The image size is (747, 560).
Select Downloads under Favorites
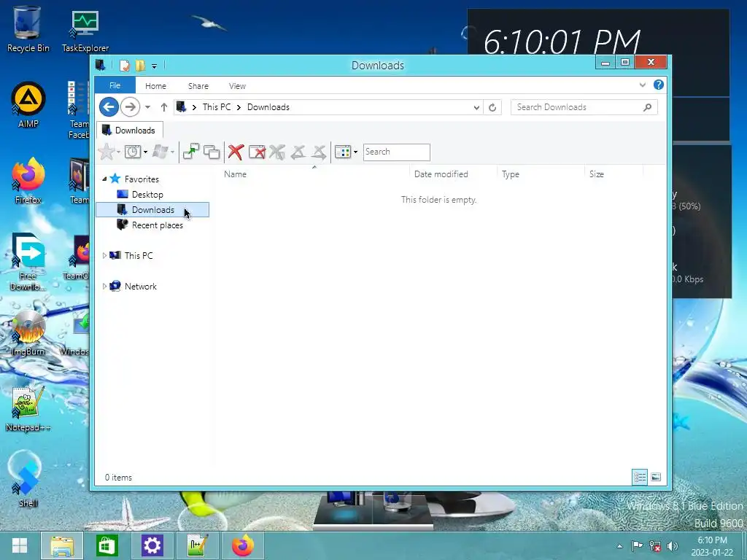[x=152, y=209]
